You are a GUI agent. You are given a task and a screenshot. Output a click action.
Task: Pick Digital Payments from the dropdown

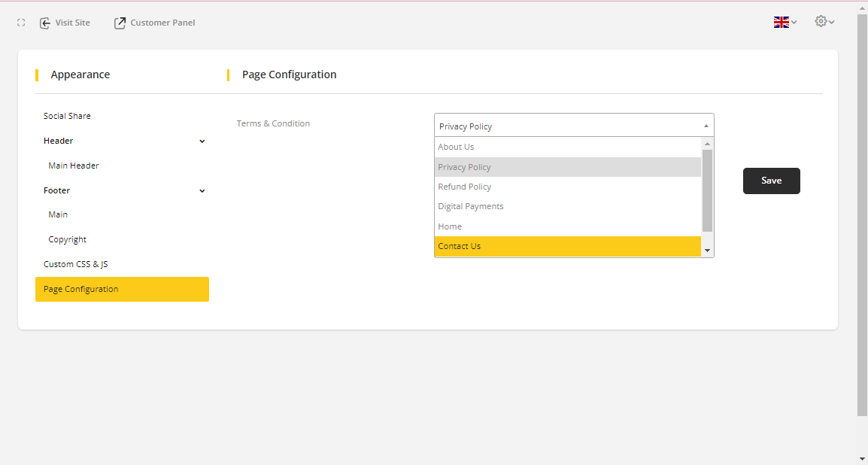[471, 206]
